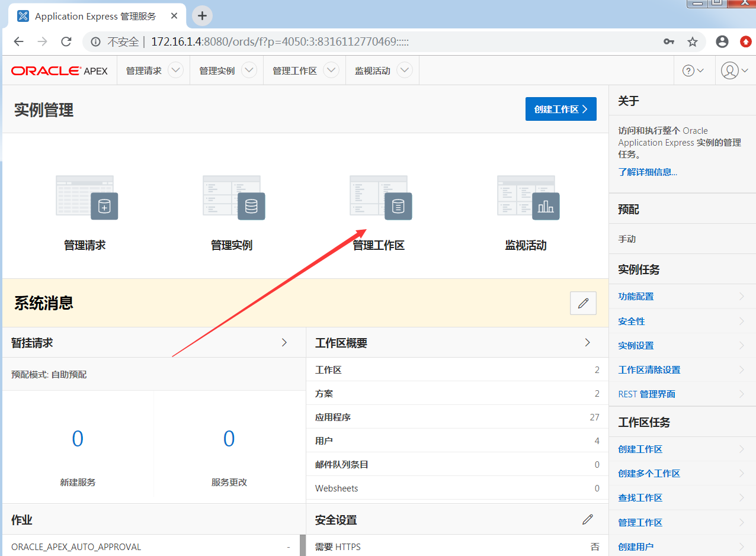The image size is (756, 556).
Task: Click the chevron beside 安全性
Action: point(742,321)
